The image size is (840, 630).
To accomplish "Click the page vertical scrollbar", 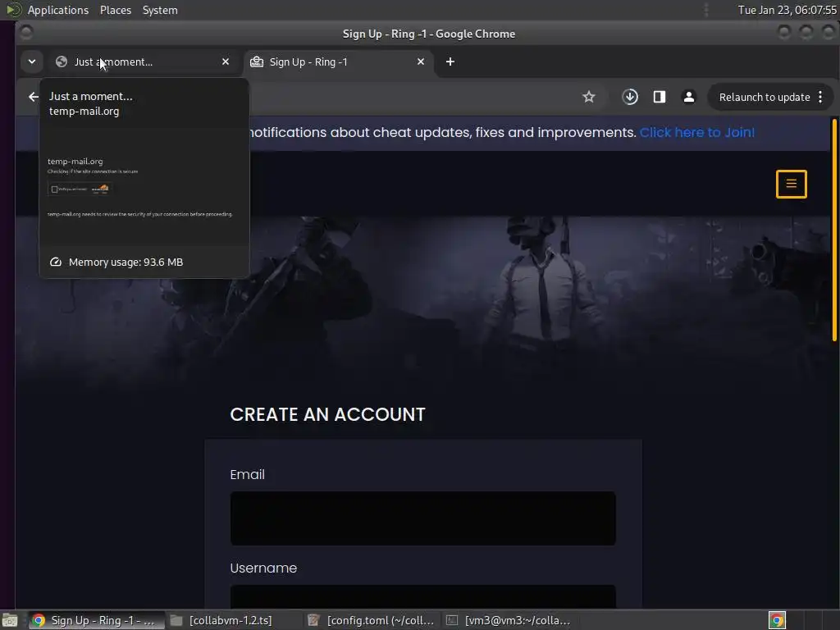I will click(834, 231).
